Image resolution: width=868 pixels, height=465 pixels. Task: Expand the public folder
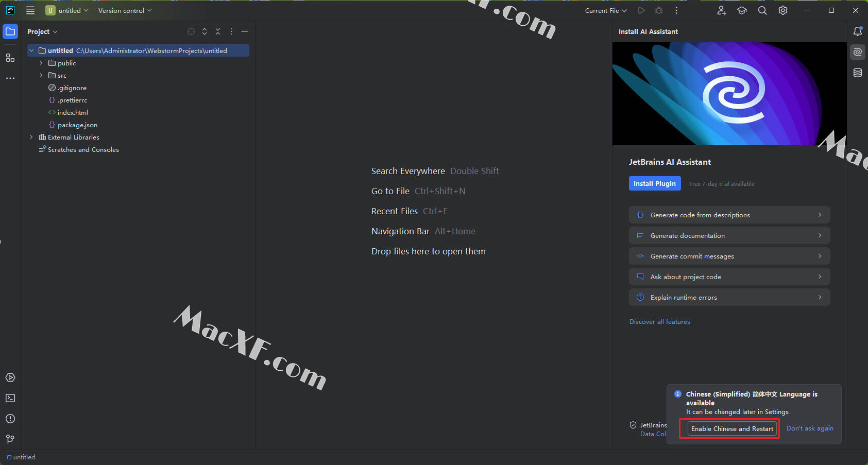pos(41,63)
